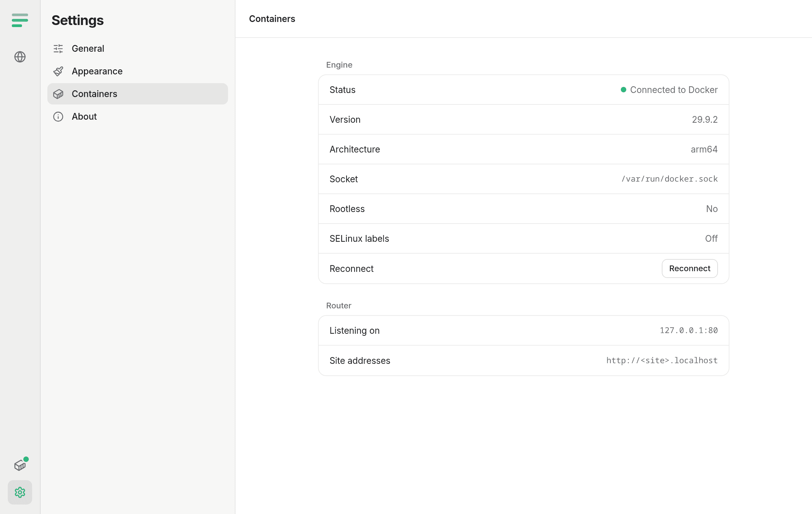Click the Site addresses row label
812x514 pixels.
tap(360, 361)
